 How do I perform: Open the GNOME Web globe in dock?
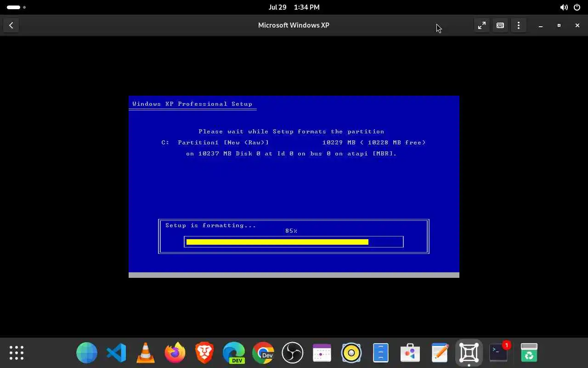click(x=87, y=353)
